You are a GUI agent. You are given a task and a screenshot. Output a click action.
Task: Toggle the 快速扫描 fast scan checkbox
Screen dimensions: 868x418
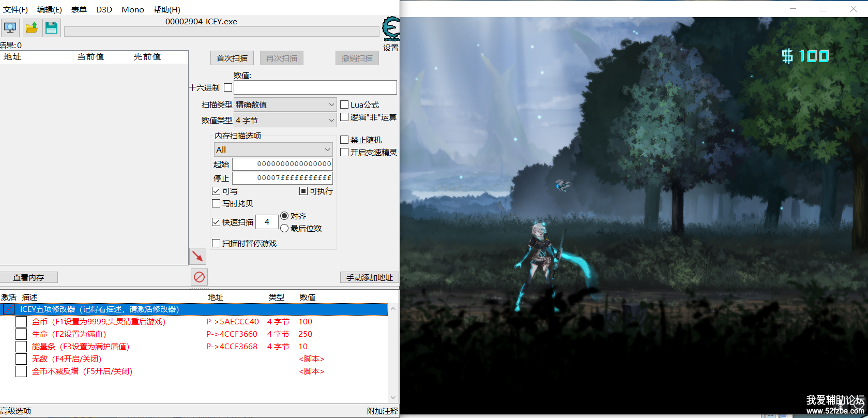216,222
